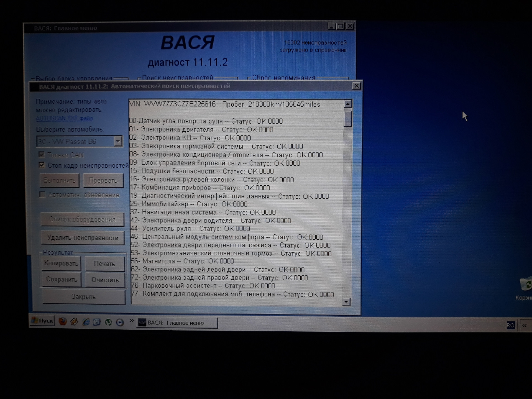Switch to ВАСЯ: Главное меню taskbar button
Viewport: 532px width, 399px height.
(x=177, y=323)
